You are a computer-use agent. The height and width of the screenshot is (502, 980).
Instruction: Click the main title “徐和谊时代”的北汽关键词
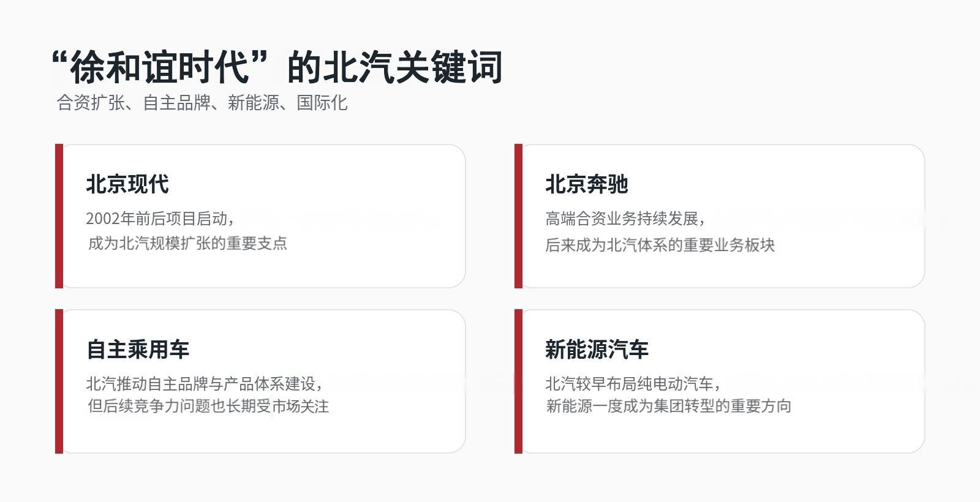(277, 67)
